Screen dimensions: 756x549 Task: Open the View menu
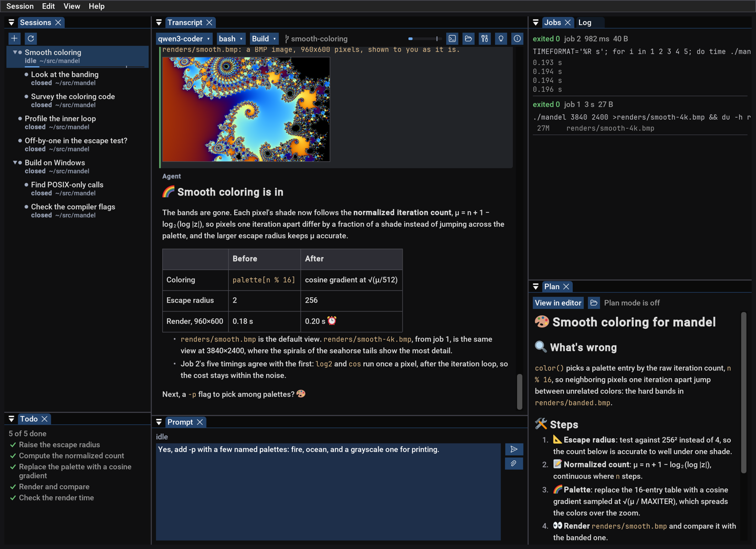click(x=72, y=6)
